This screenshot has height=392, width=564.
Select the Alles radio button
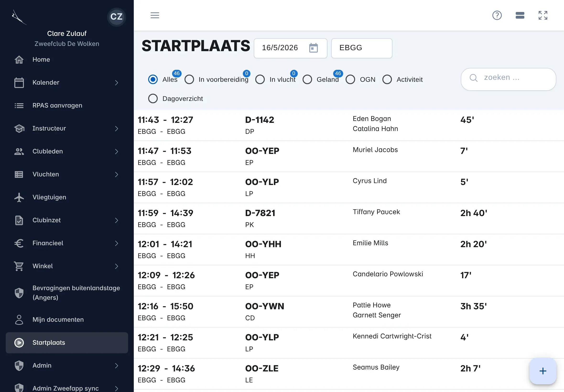pos(153,79)
